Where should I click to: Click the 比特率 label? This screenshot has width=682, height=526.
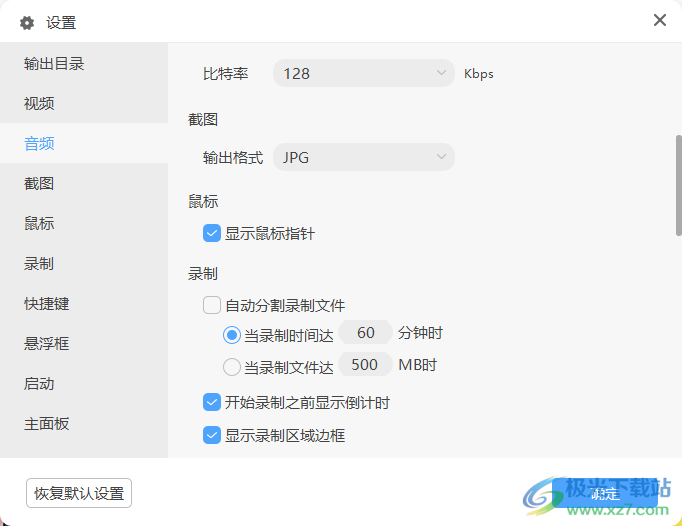click(225, 74)
